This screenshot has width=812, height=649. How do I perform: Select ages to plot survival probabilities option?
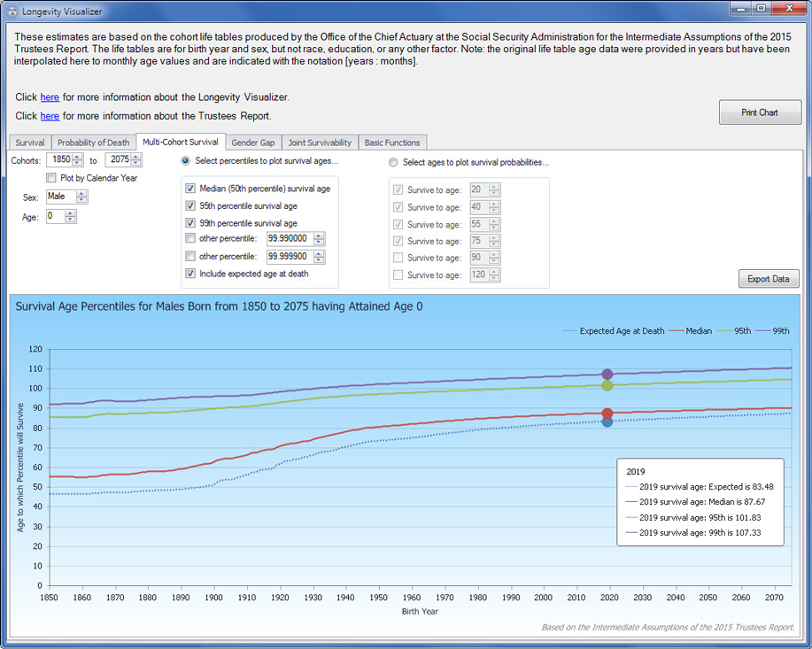(x=394, y=162)
